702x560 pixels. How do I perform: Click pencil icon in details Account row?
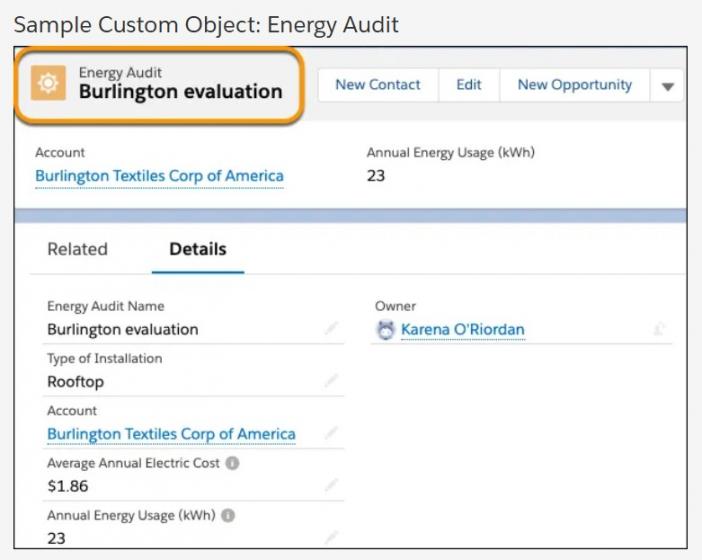[331, 432]
